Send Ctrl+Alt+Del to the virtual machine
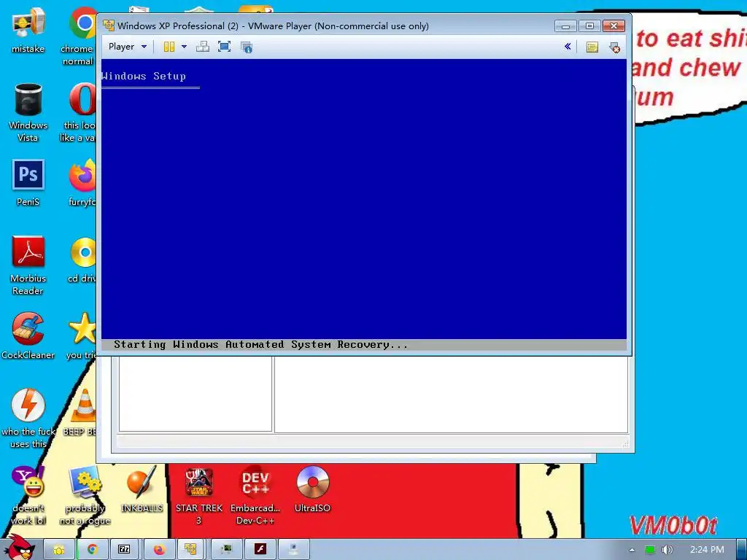 pos(203,47)
